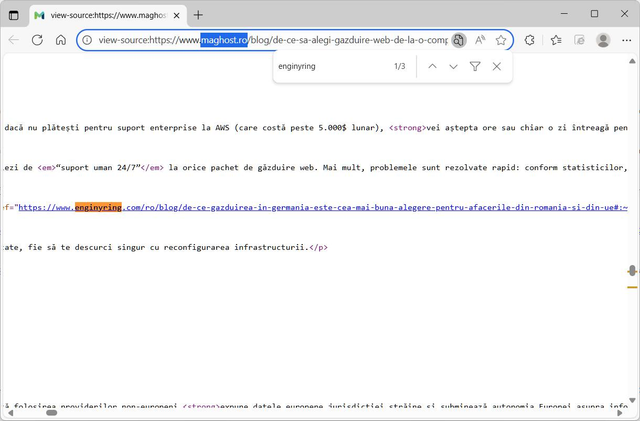The image size is (640, 421).
Task: Jump to previous find result
Action: tap(432, 66)
